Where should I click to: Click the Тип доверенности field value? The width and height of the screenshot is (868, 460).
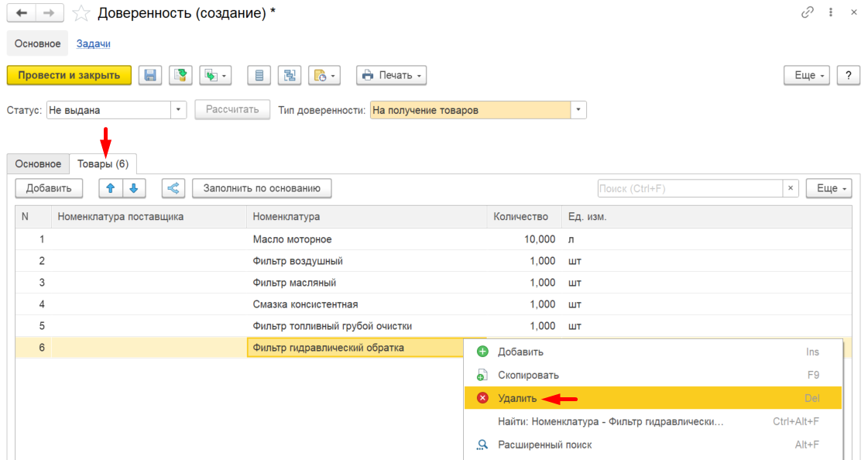tap(470, 110)
